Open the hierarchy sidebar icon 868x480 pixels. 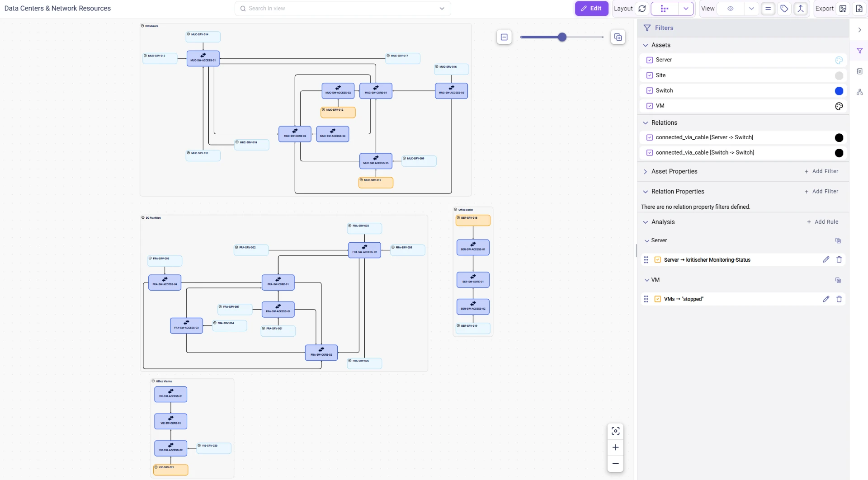pos(859,92)
